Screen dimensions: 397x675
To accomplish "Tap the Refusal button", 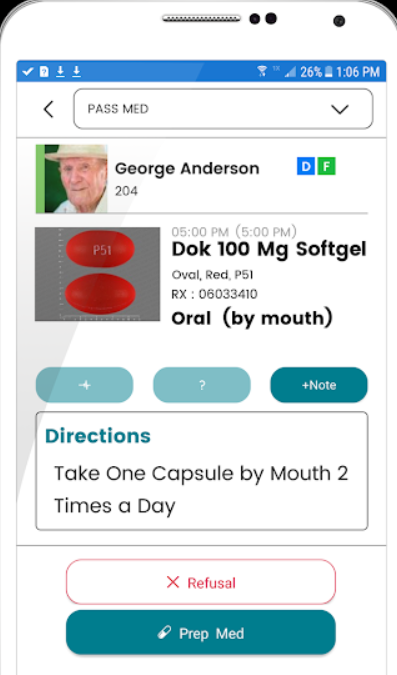I will pyautogui.click(x=201, y=582).
